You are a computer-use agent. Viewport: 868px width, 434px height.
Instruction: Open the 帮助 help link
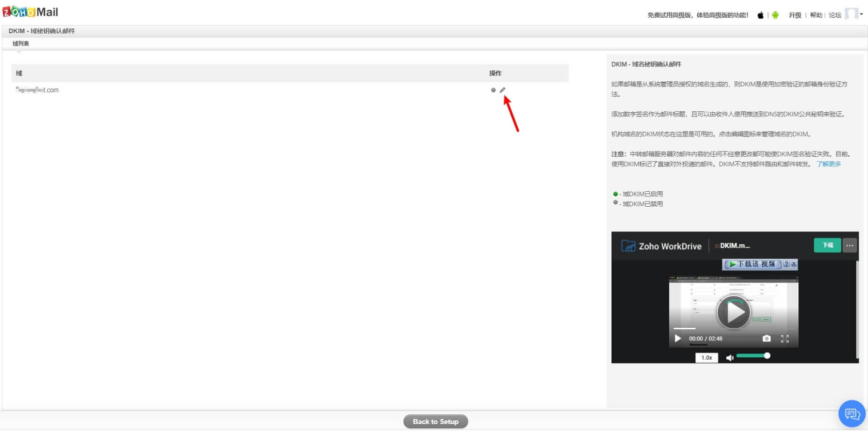point(816,15)
